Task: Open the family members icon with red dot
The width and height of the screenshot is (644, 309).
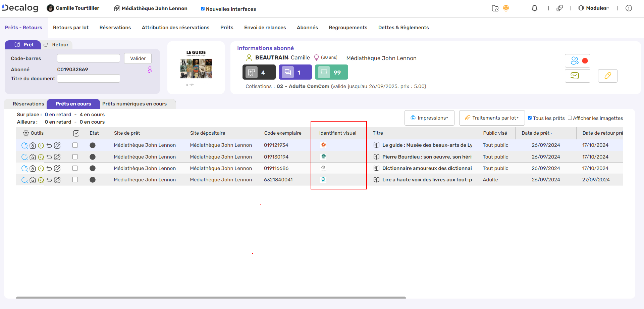Action: 577,61
